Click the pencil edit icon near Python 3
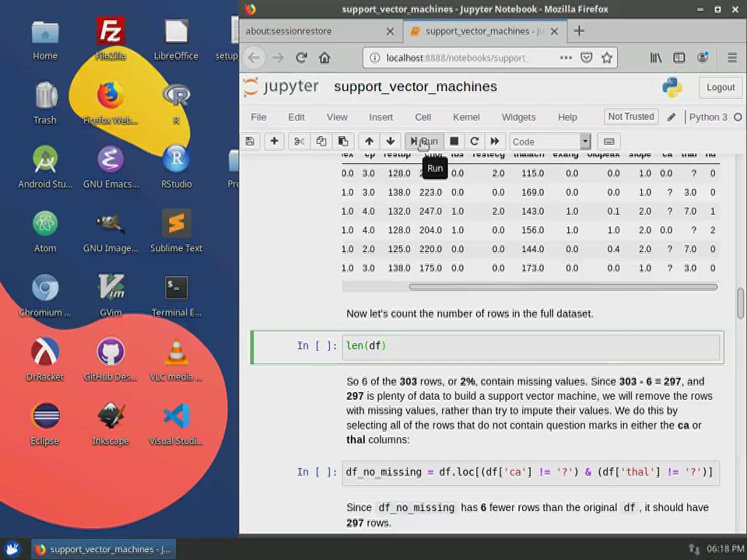Screen dimensions: 747x560 pyautogui.click(x=672, y=117)
